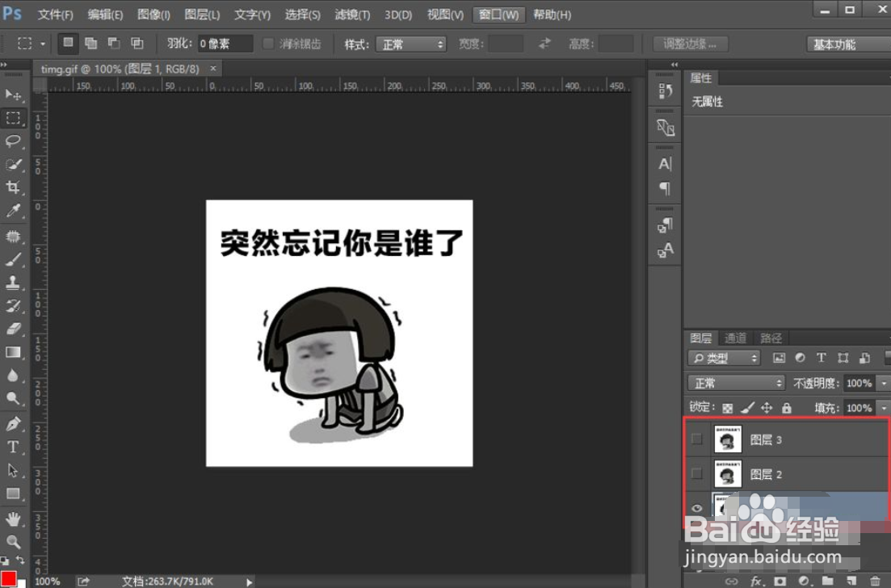Open the 文件(F) menu
Image resolution: width=891 pixels, height=588 pixels.
point(55,15)
